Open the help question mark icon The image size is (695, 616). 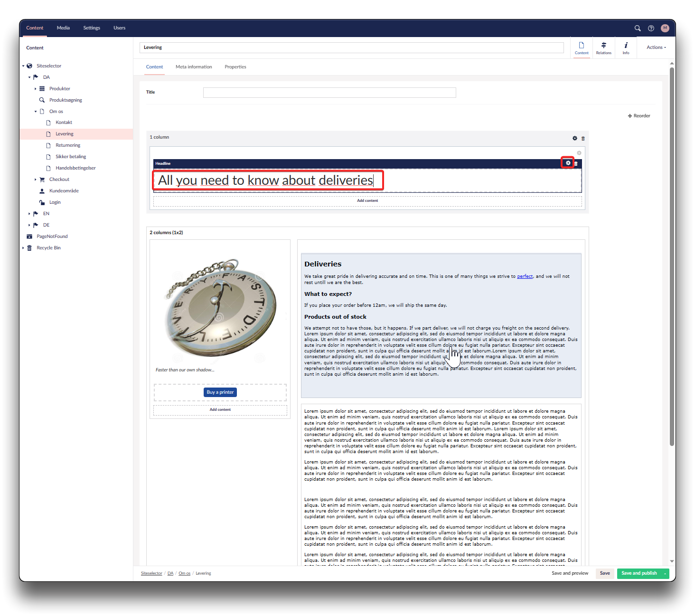[651, 28]
